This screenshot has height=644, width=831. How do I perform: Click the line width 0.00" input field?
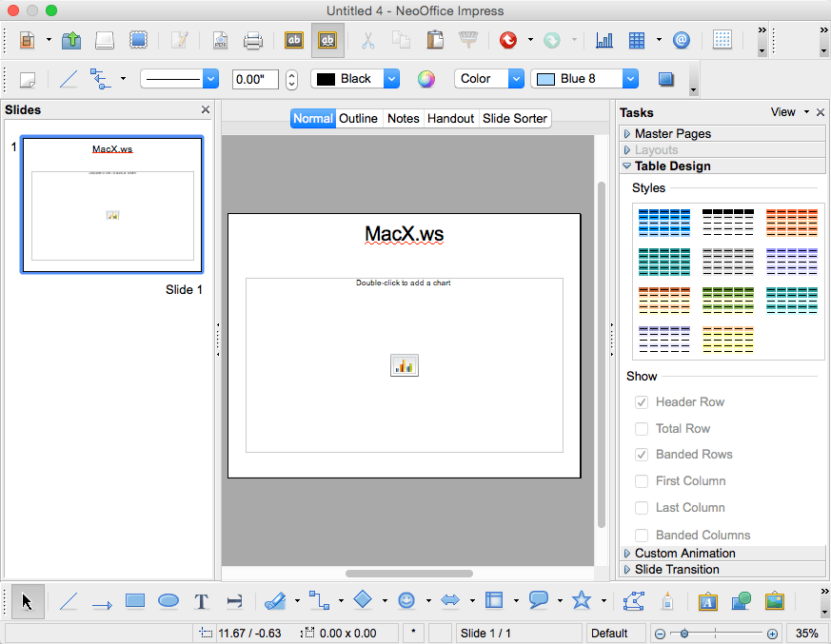(x=255, y=80)
